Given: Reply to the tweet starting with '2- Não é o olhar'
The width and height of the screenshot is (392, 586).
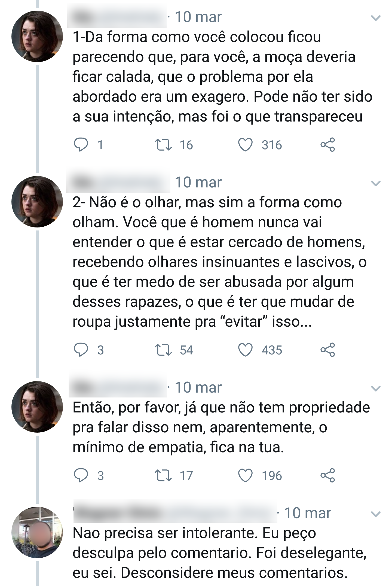Looking at the screenshot, I should point(81,350).
